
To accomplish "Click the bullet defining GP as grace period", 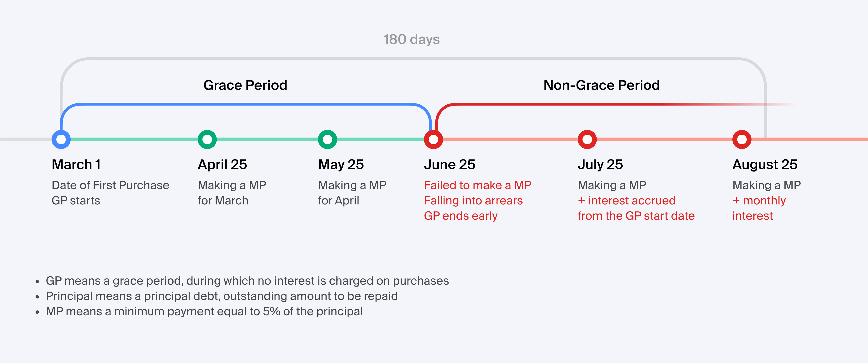I will coord(247,281).
